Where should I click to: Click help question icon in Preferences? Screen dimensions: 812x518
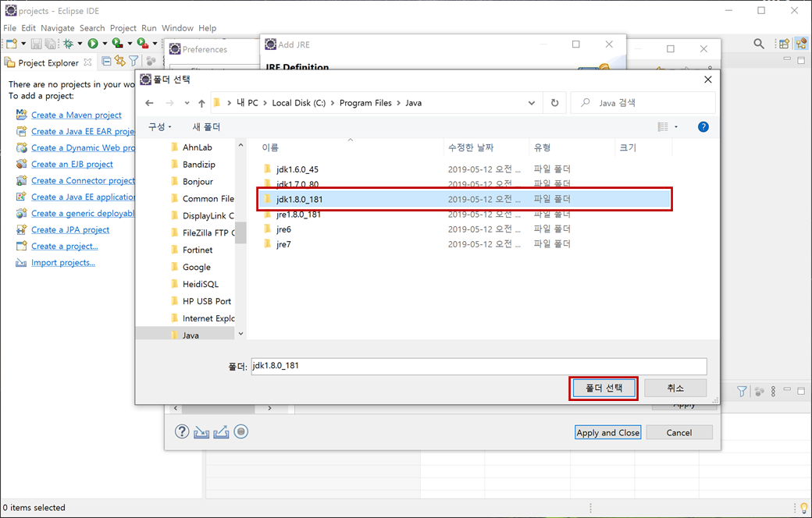click(182, 431)
